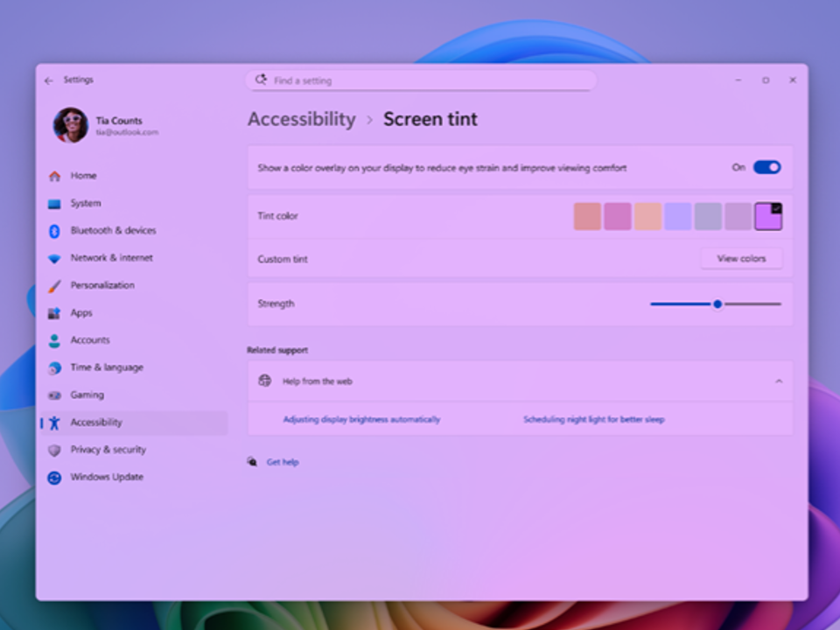
Task: Select the peach tint swatch
Action: click(x=647, y=216)
